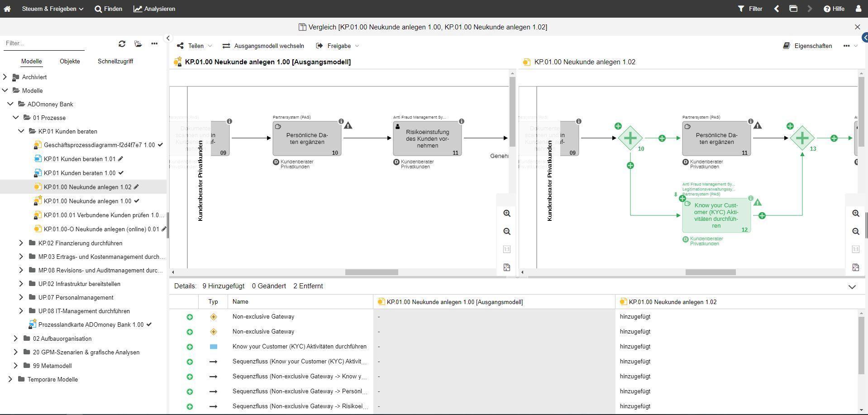Screen dimensions: 868x415
Task: Open the Analysieren menu
Action: point(154,9)
